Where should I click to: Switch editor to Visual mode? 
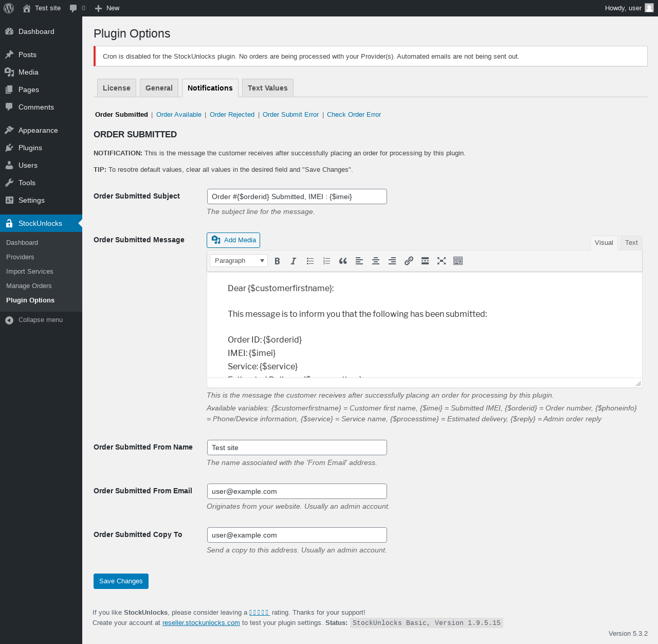coord(604,243)
